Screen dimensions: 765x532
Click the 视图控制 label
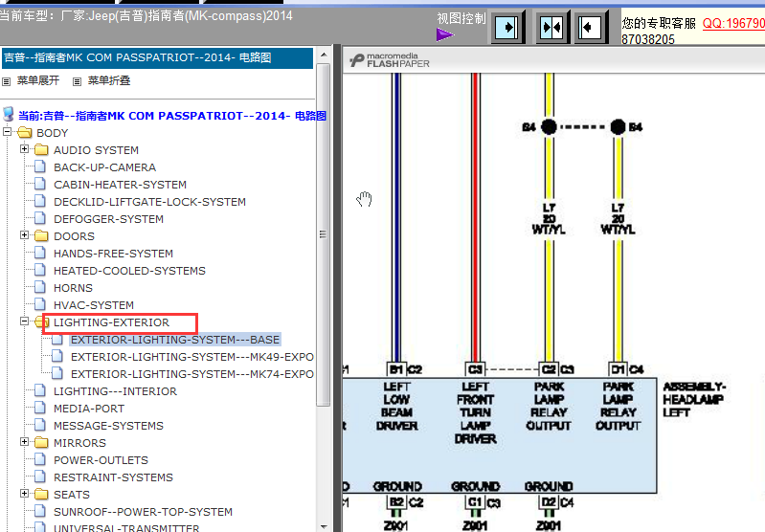461,18
